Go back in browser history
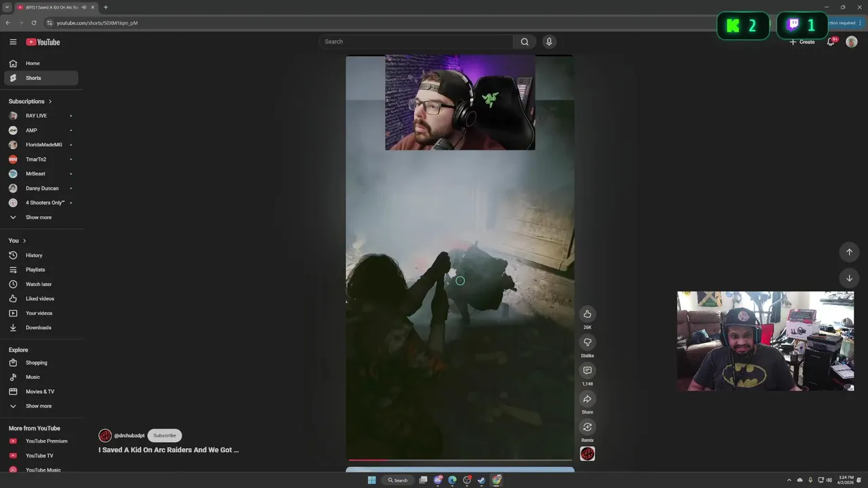Image resolution: width=868 pixels, height=488 pixels. [7, 22]
